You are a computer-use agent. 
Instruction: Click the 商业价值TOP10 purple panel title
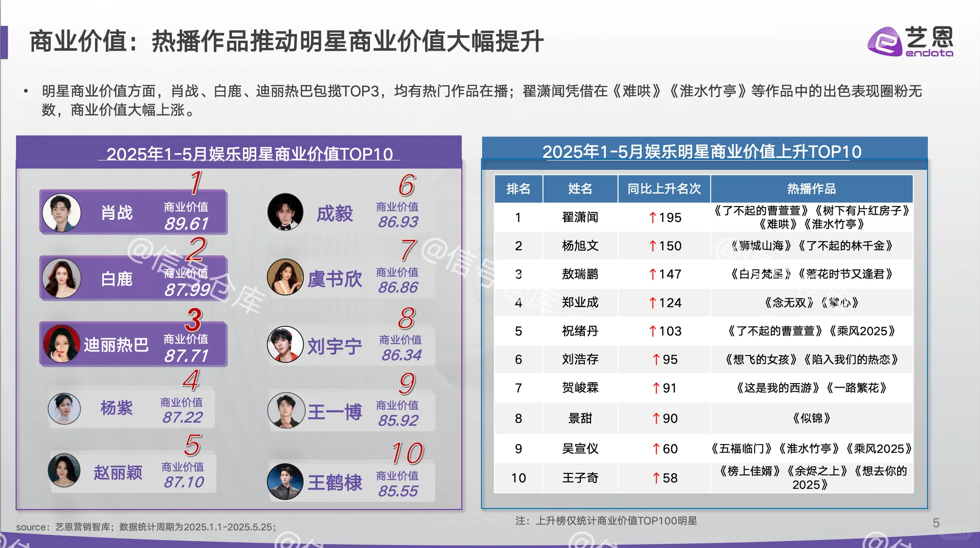pyautogui.click(x=249, y=153)
